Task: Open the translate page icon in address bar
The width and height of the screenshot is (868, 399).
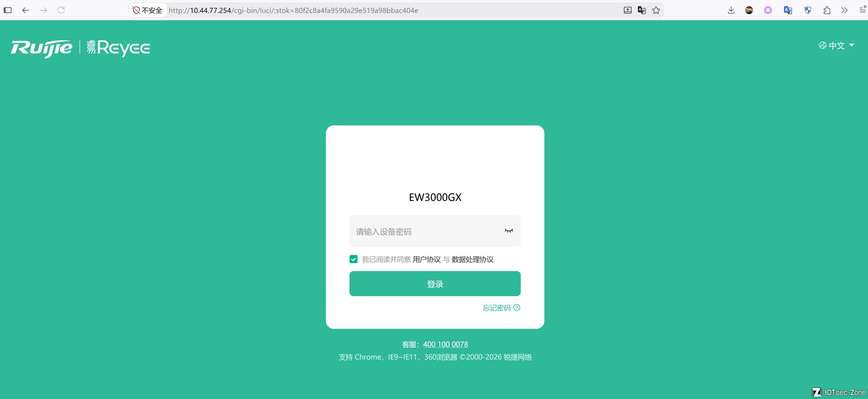Action: (x=642, y=10)
